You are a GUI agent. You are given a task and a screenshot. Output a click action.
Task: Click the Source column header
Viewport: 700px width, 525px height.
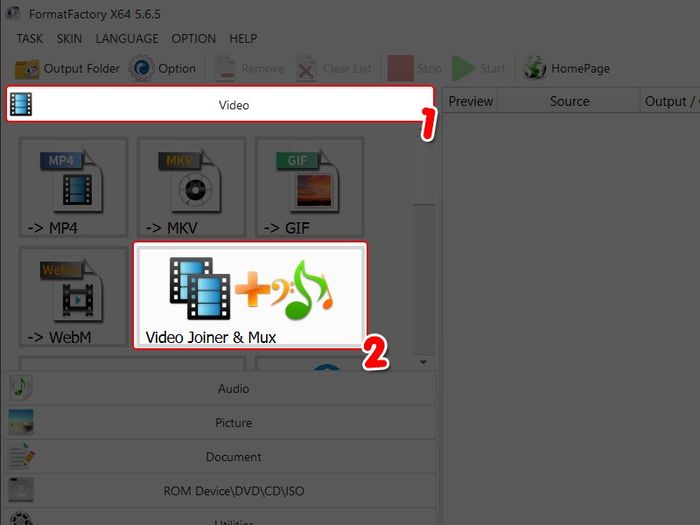(x=569, y=101)
